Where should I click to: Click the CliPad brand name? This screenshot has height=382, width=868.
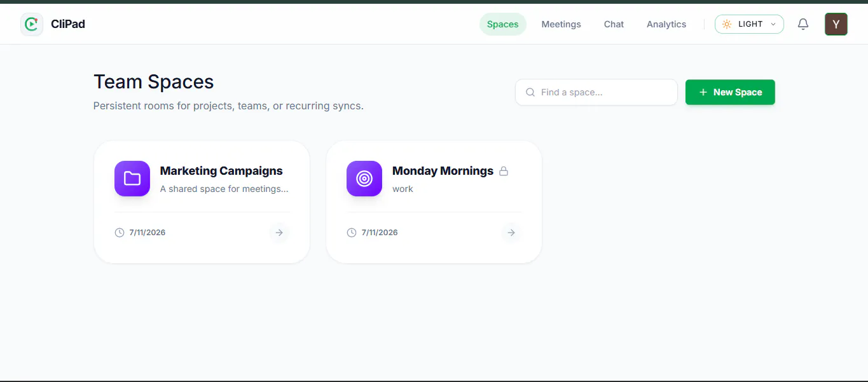(x=68, y=24)
